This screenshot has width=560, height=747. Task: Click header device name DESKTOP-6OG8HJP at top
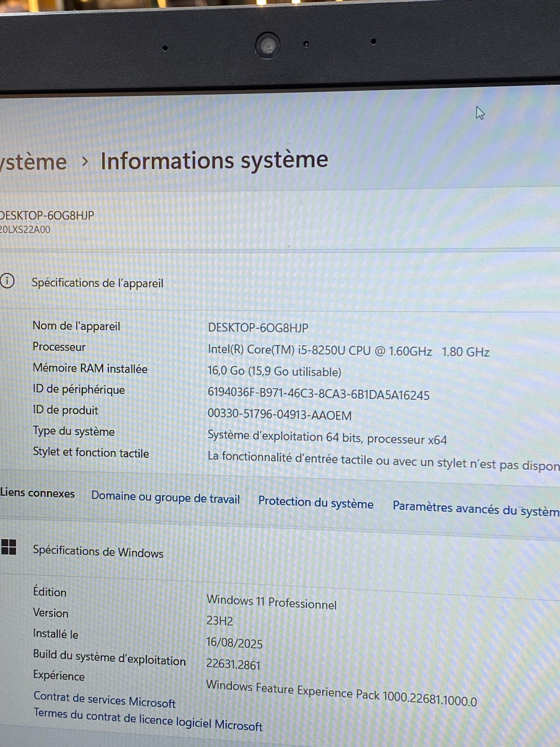(47, 216)
